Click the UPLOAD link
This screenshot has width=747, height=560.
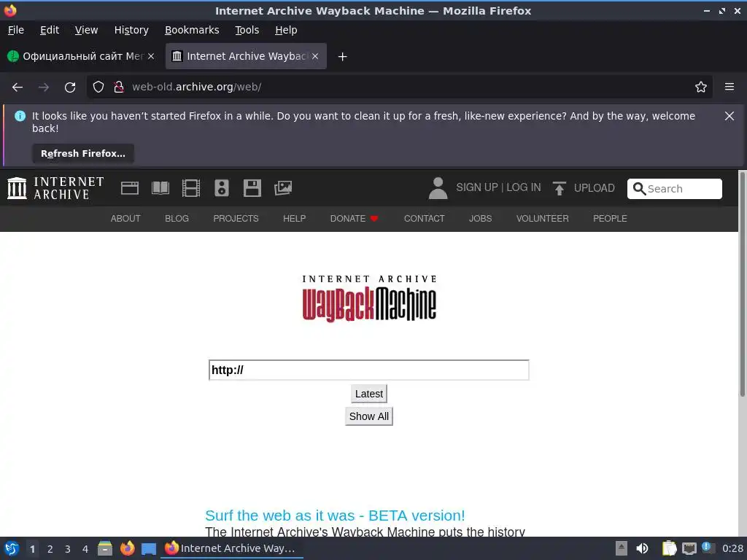click(x=594, y=188)
